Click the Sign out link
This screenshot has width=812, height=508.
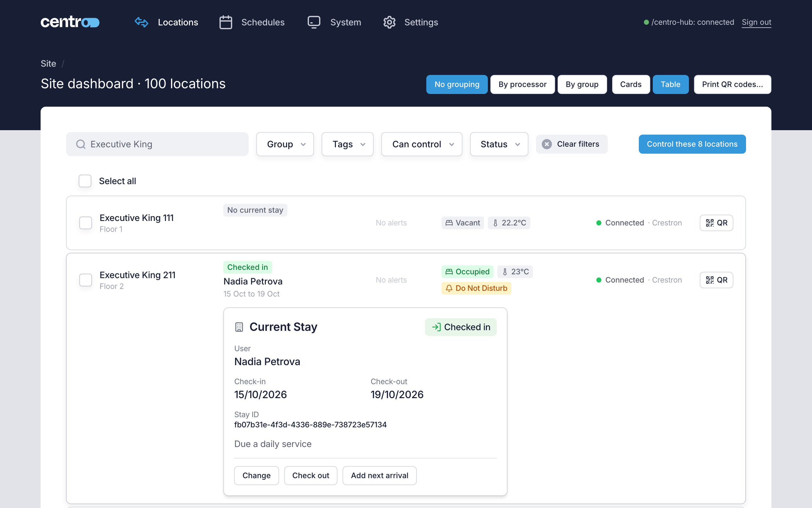[756, 22]
